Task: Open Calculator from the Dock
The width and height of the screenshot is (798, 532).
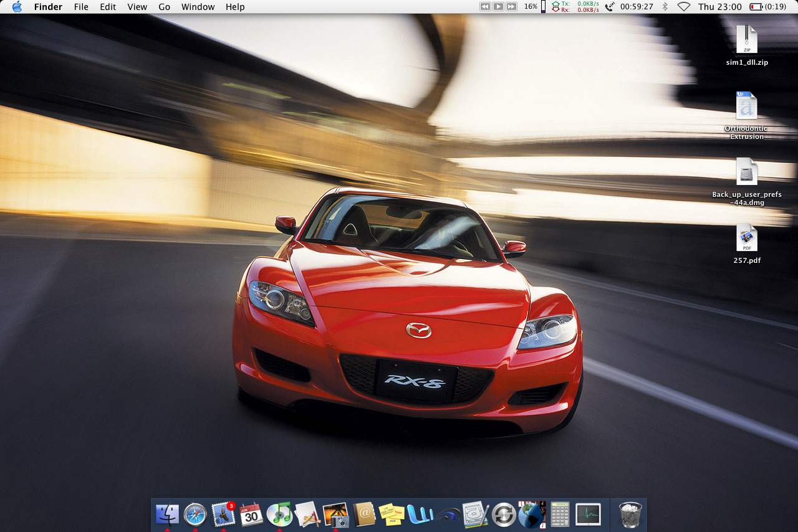Action: pyautogui.click(x=560, y=515)
